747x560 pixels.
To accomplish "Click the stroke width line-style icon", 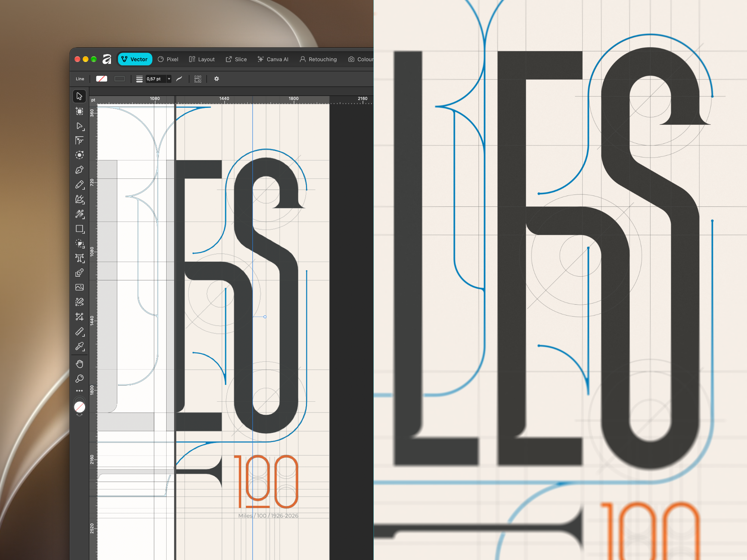I will click(x=139, y=79).
